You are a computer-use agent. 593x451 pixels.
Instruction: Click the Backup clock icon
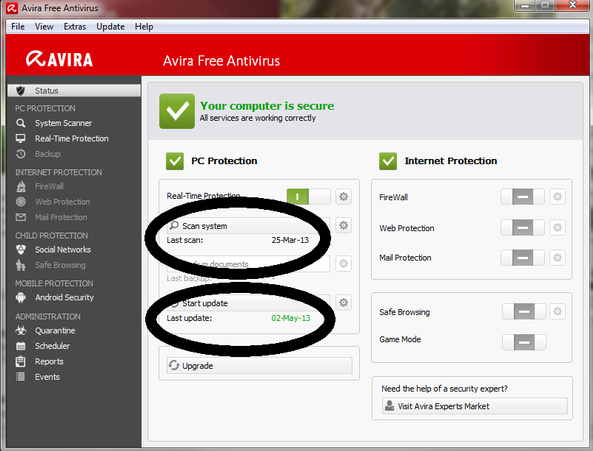click(x=20, y=154)
